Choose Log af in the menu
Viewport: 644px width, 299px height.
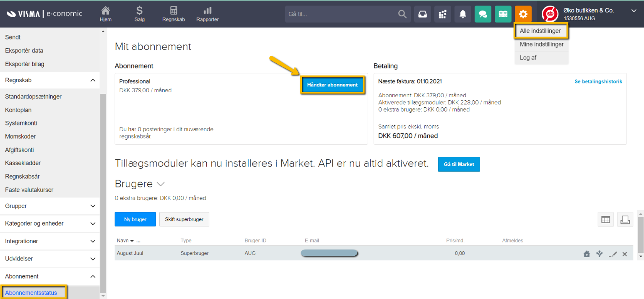528,58
